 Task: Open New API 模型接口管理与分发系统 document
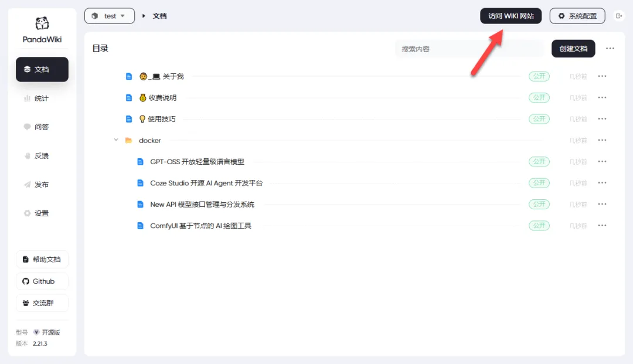point(202,205)
